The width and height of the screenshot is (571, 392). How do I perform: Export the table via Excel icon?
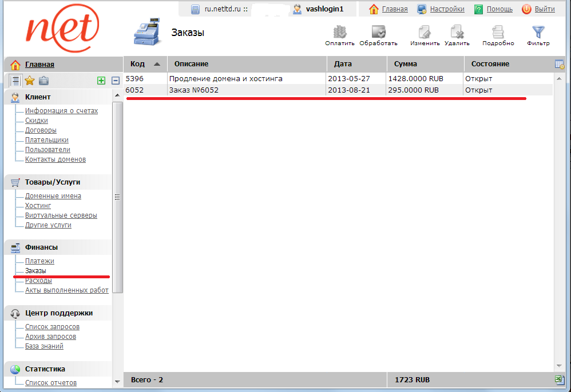[x=560, y=380]
